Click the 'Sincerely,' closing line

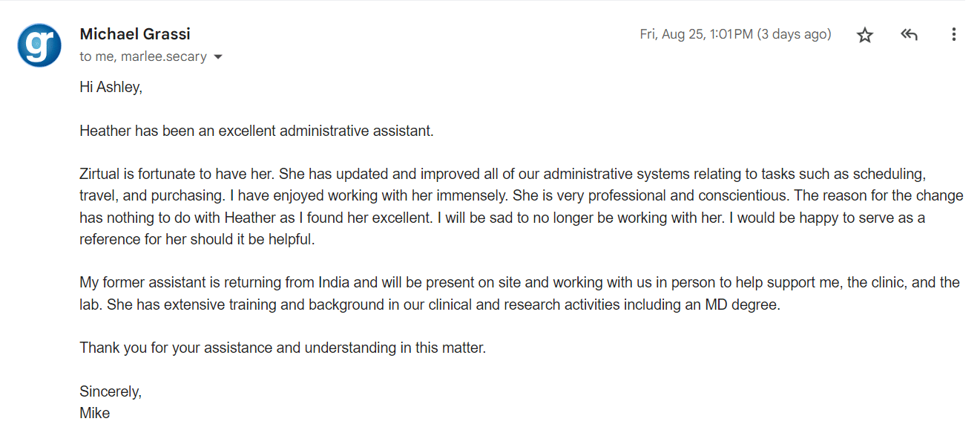tap(111, 391)
